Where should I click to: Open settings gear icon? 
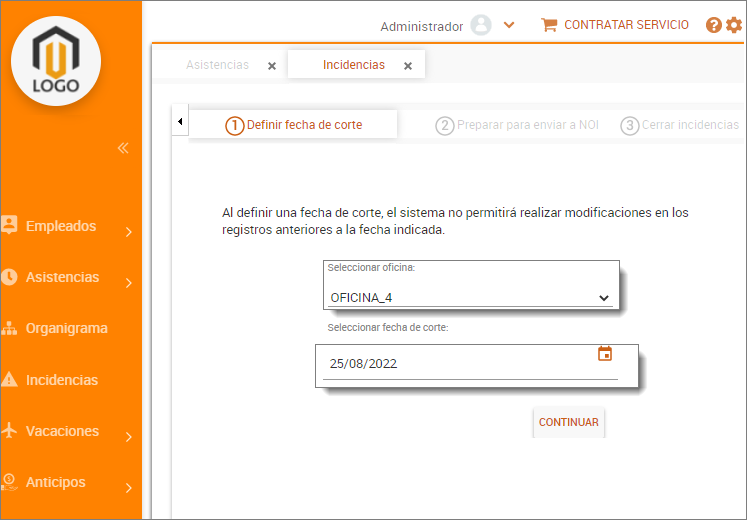734,26
